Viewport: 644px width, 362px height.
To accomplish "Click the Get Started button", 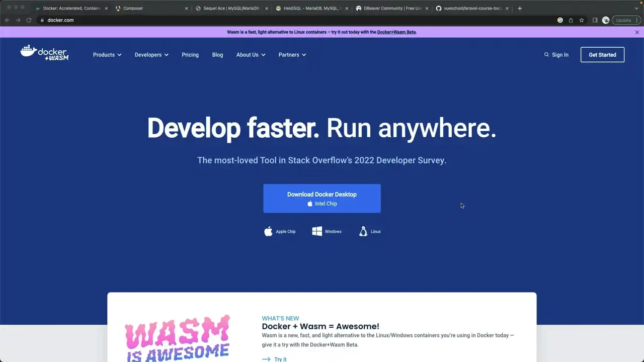I will [602, 55].
